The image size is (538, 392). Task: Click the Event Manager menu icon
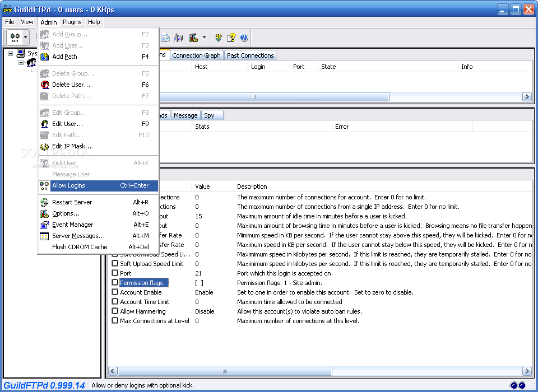(x=44, y=225)
